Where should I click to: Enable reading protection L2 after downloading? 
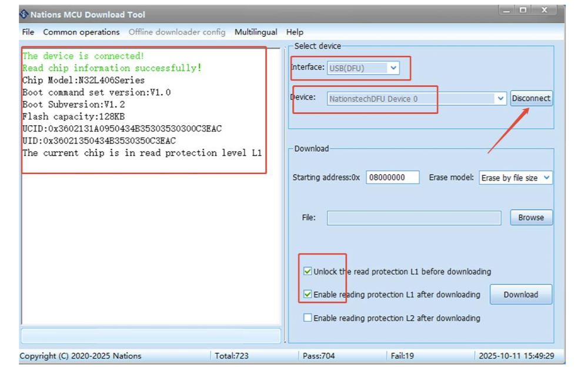(x=308, y=318)
